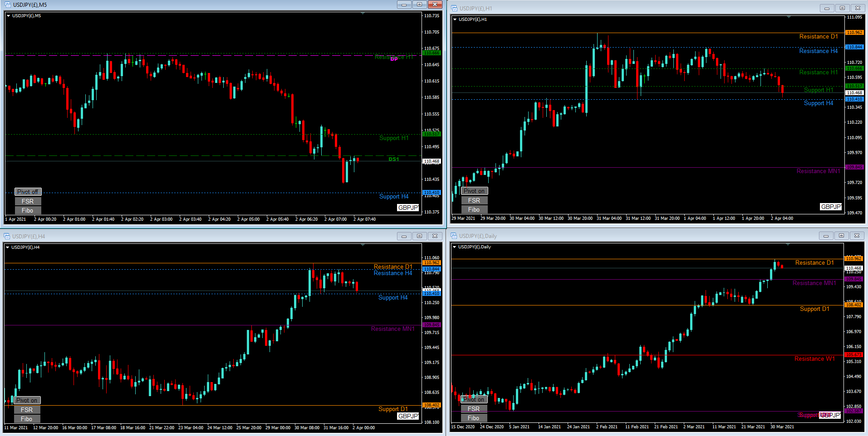Image resolution: width=868 pixels, height=436 pixels.
Task: Click the Fibo button on the H4 chart
Action: (27, 419)
